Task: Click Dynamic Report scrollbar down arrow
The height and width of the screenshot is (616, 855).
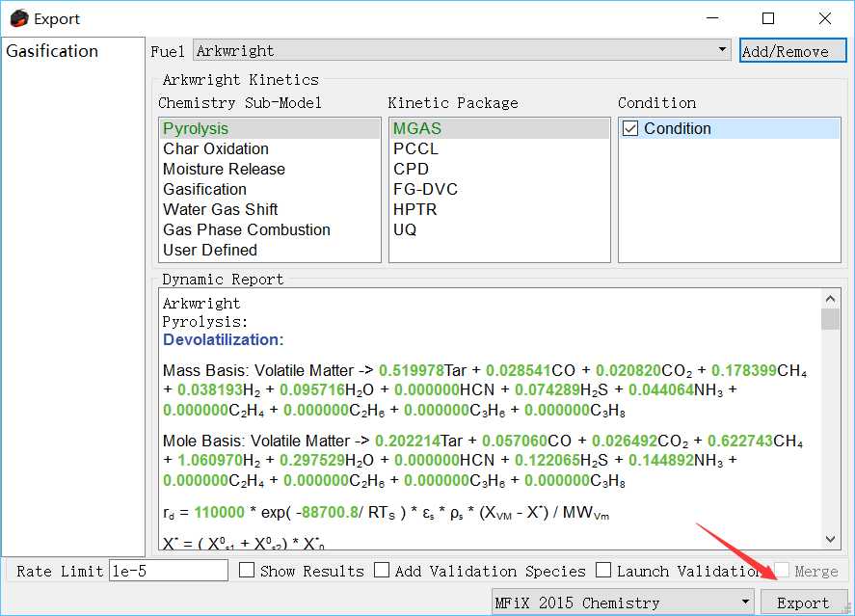Action: pos(830,539)
